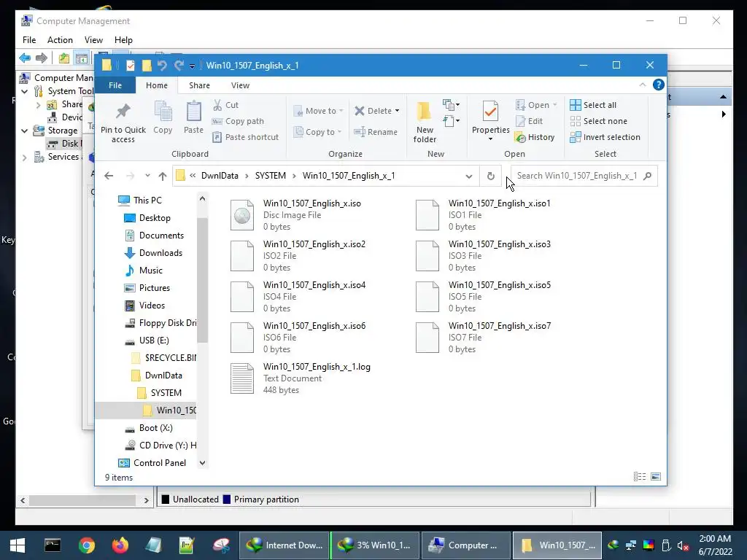
Task: Click the Paste clipboard icon
Action: [x=193, y=117]
